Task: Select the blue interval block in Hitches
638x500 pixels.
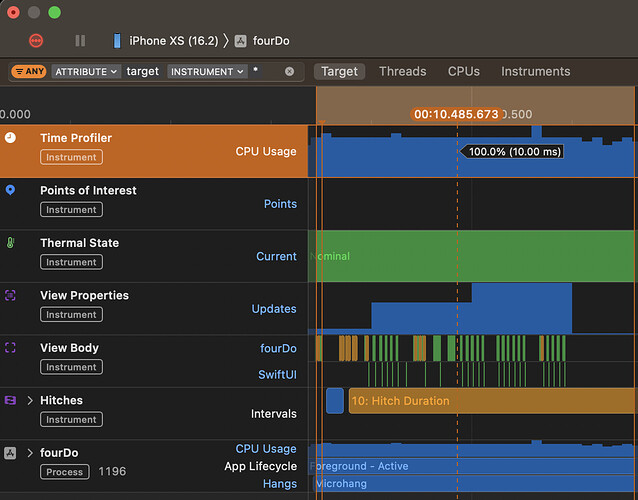Action: pyautogui.click(x=335, y=401)
